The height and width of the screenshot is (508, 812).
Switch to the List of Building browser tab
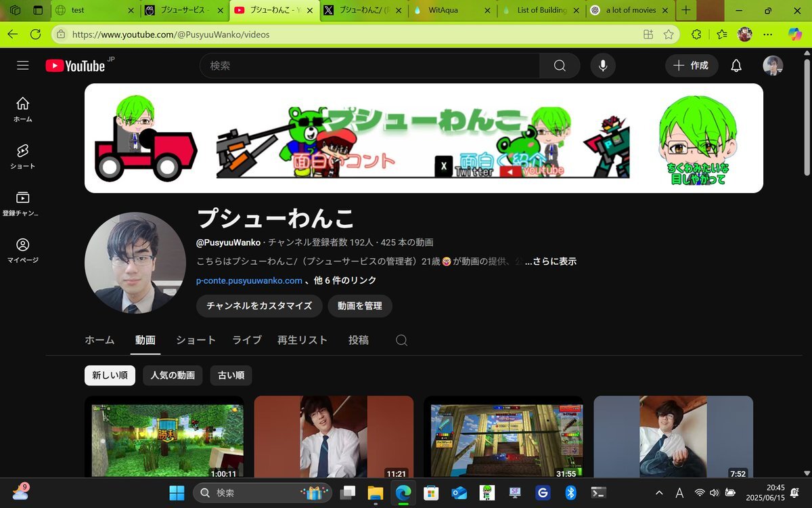[541, 10]
